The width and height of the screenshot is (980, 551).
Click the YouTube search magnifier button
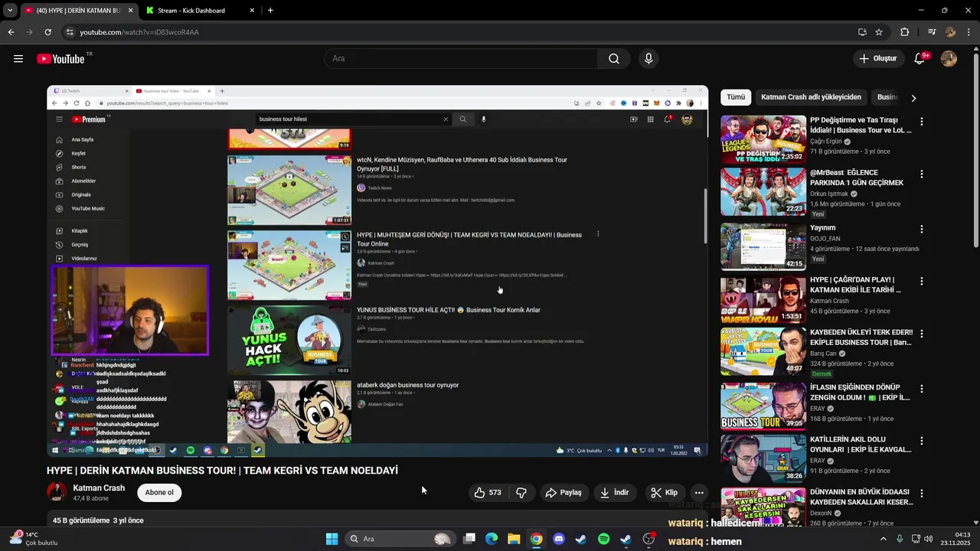[x=614, y=59]
